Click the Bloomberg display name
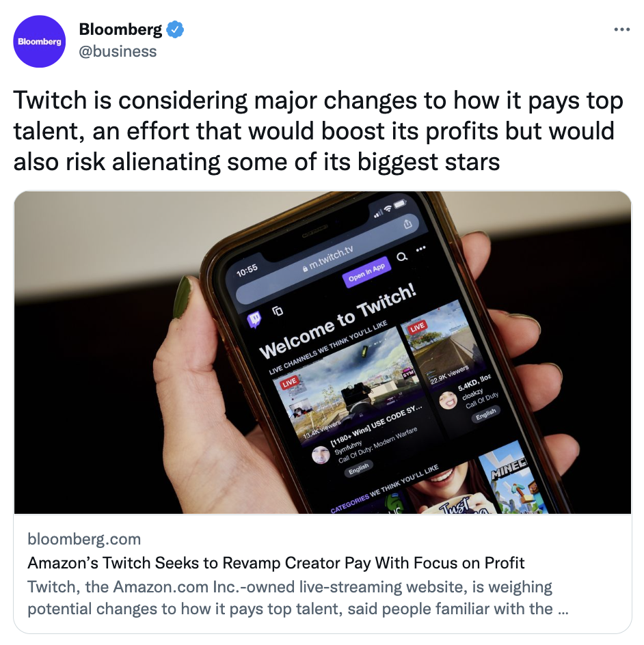644x645 pixels. tap(120, 29)
